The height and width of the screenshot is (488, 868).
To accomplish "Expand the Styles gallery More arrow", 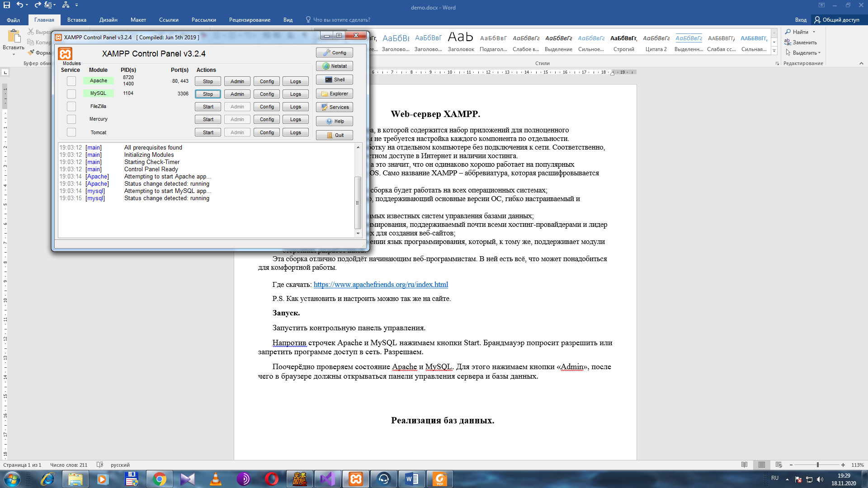I will click(x=774, y=52).
